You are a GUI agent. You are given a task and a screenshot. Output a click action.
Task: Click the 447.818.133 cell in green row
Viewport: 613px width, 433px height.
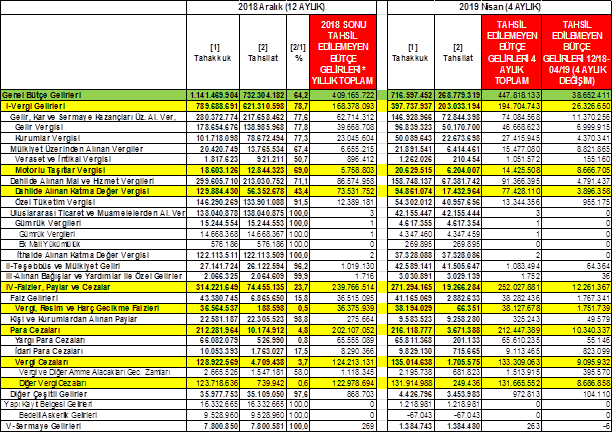click(x=516, y=89)
